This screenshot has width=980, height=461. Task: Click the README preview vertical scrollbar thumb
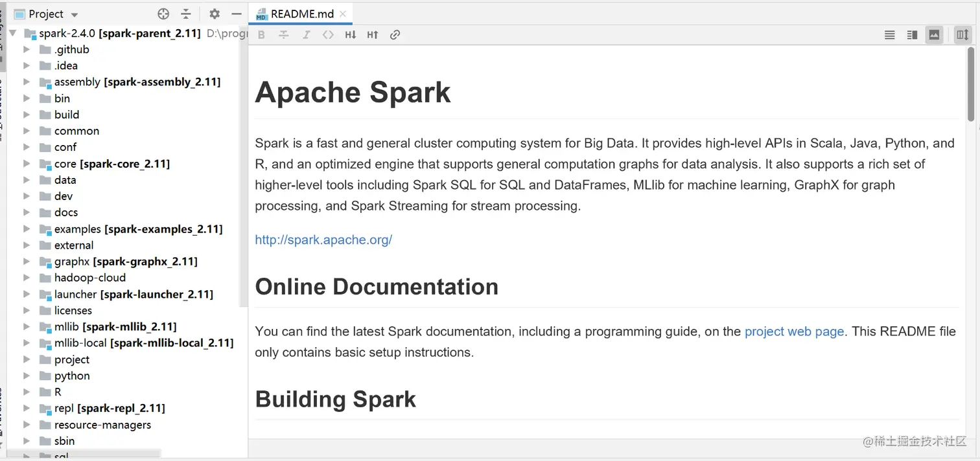pos(970,84)
